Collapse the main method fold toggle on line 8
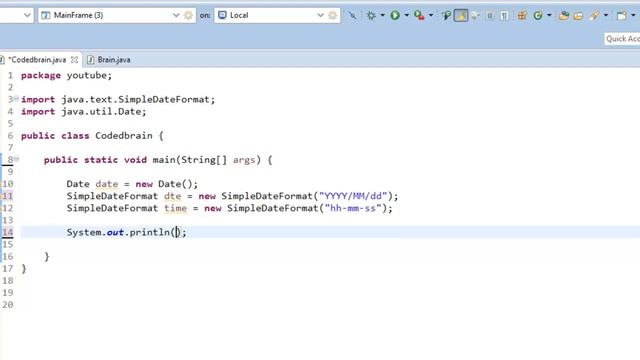 (17, 159)
